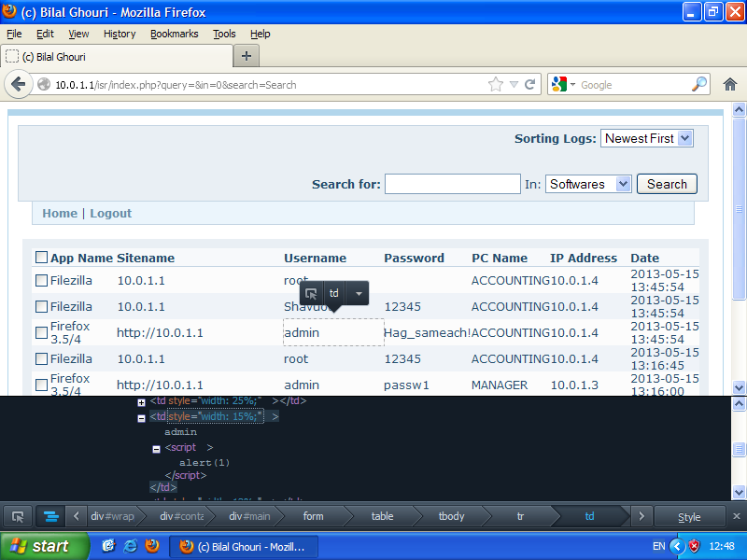This screenshot has width=747, height=560.
Task: Open the td tooltip dropdown arrow
Action: (x=359, y=293)
